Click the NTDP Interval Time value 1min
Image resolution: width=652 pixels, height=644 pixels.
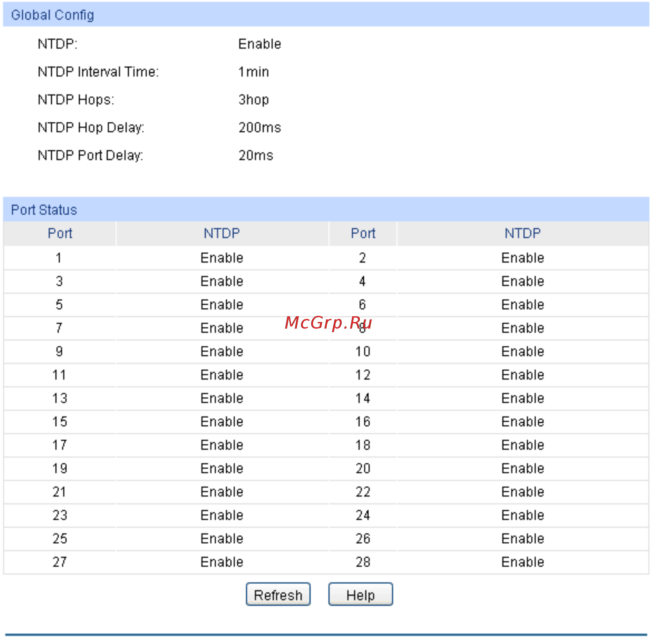253,72
